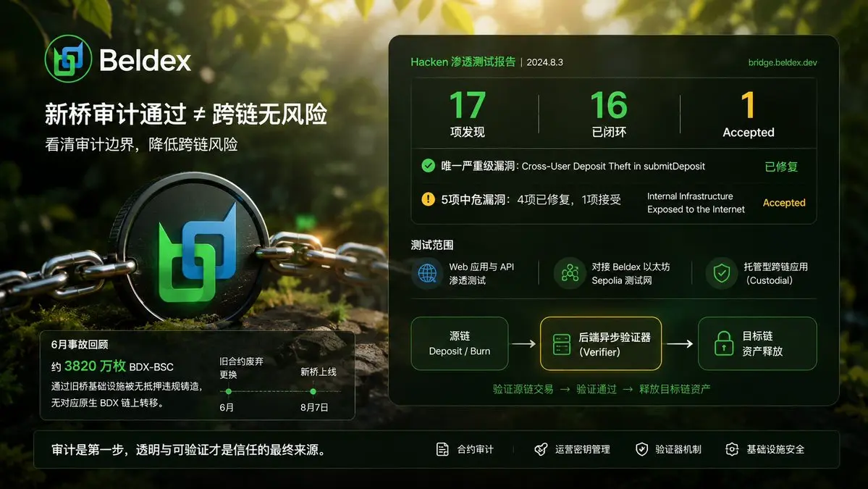This screenshot has width=868, height=489.
Task: Click the 运营密钥管理 footer label
Action: click(x=582, y=450)
